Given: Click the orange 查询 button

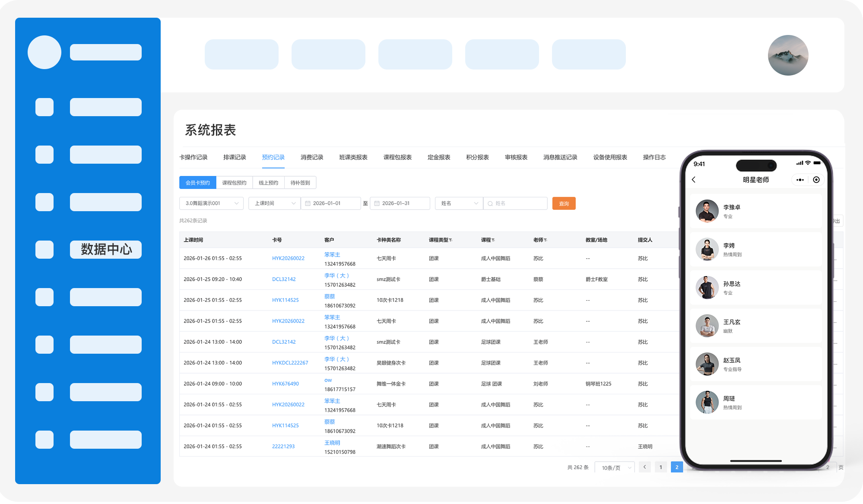Looking at the screenshot, I should point(564,203).
